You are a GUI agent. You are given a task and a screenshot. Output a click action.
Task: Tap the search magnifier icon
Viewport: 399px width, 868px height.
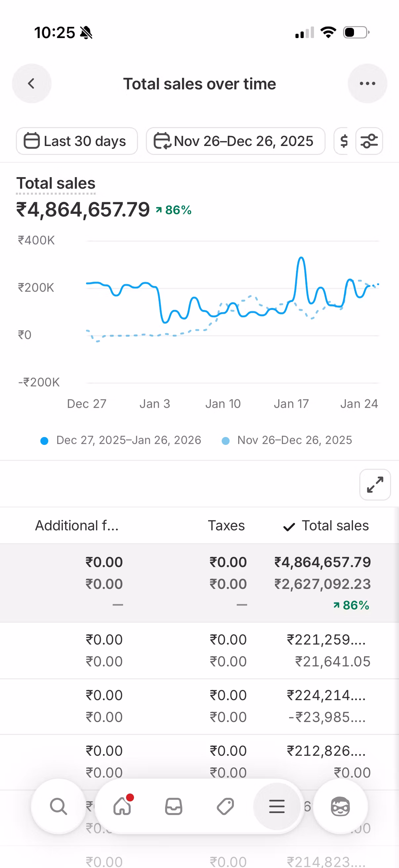58,807
